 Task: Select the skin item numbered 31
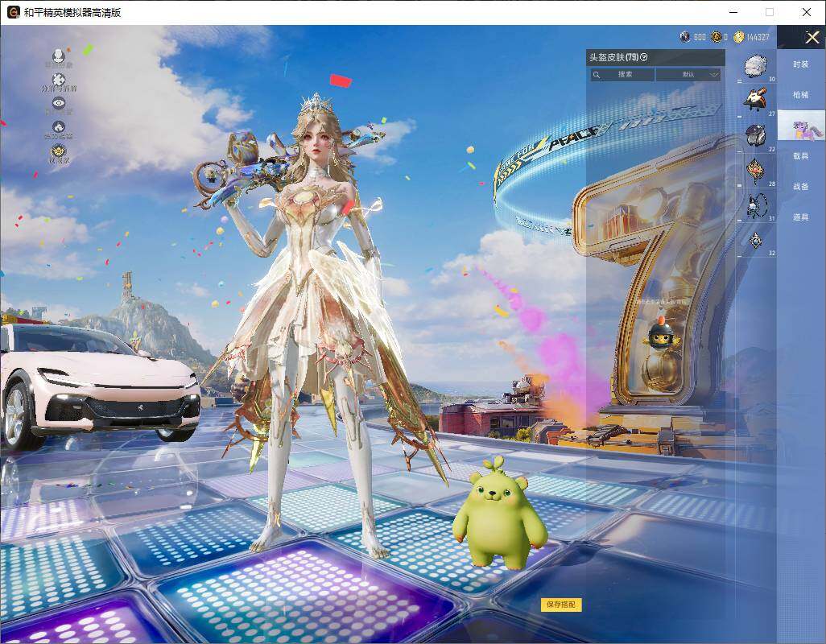(757, 205)
